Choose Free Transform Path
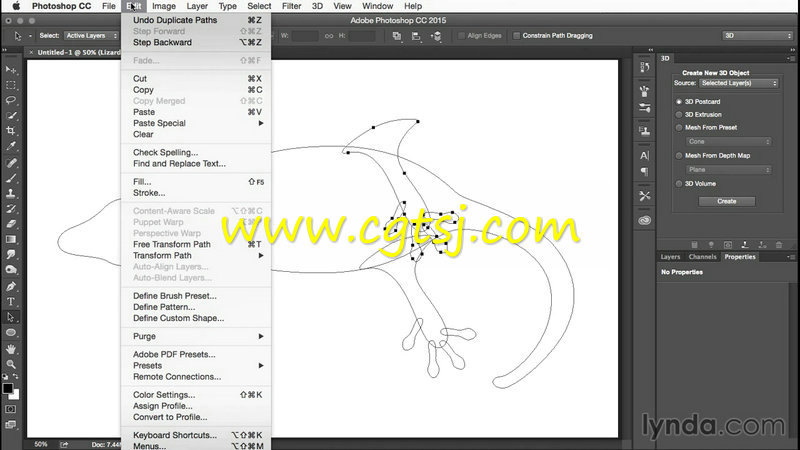800x450 pixels. 196,244
